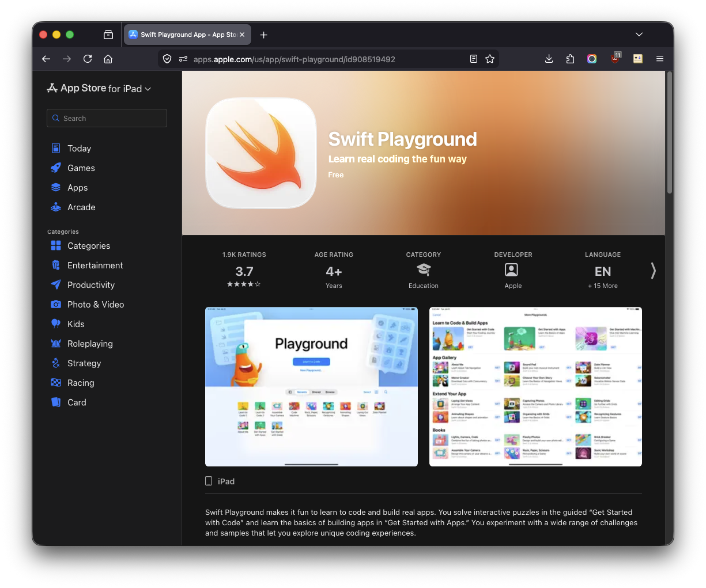Open uBlock extension with badge 11
The image size is (706, 588).
(615, 58)
